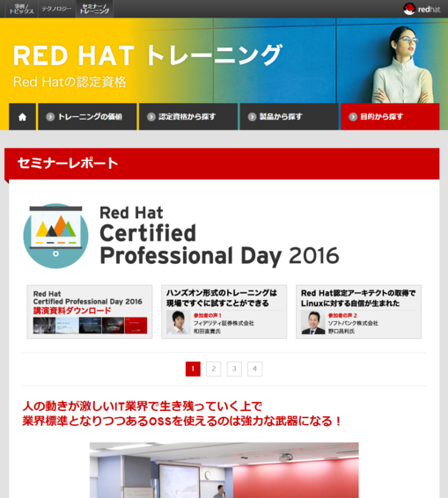Click arrow icon beside トレーニングの価値
448x498 pixels.
[x=50, y=117]
